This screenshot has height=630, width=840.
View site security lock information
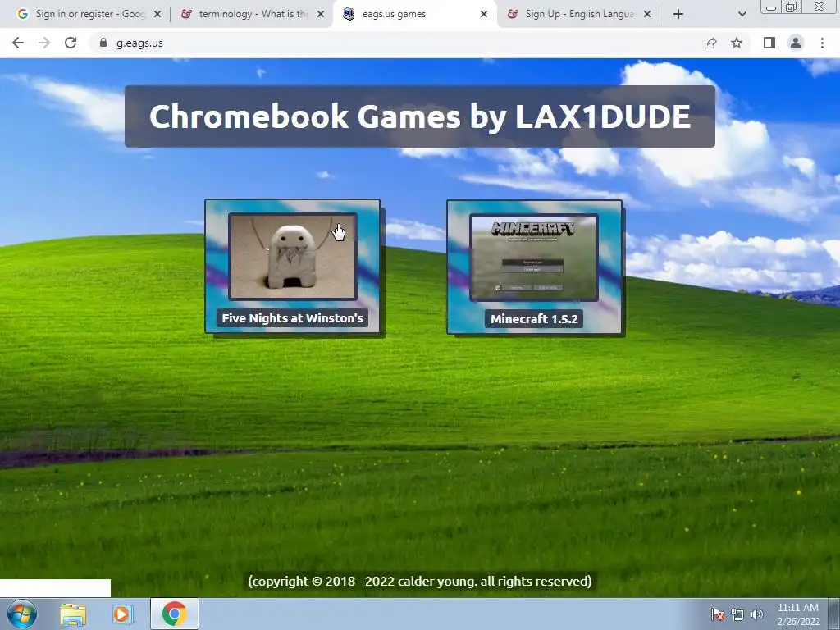coord(103,43)
